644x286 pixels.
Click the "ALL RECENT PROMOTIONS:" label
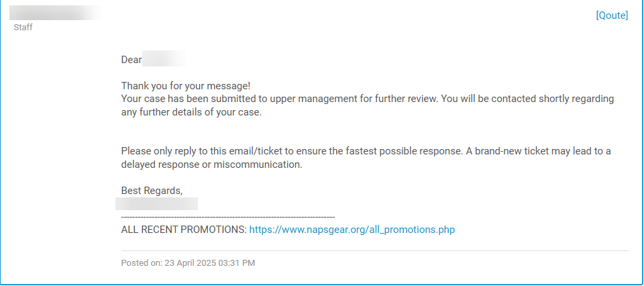coord(184,230)
